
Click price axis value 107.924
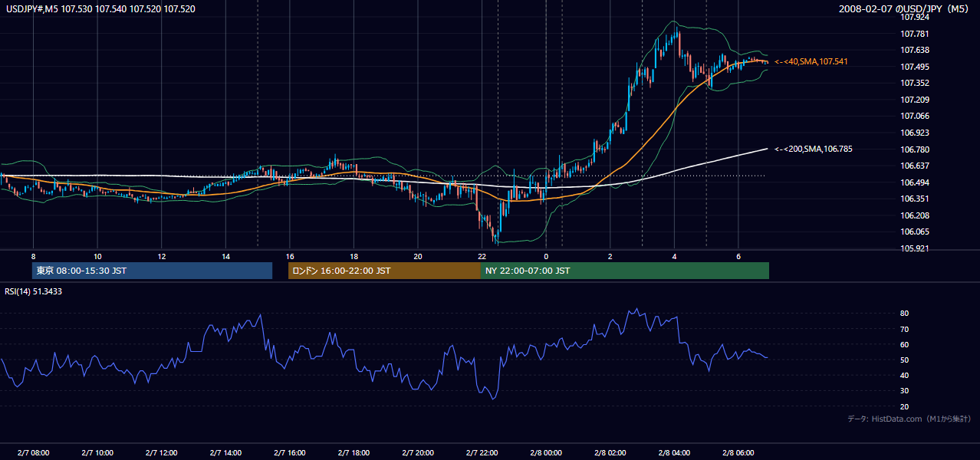[x=914, y=17]
